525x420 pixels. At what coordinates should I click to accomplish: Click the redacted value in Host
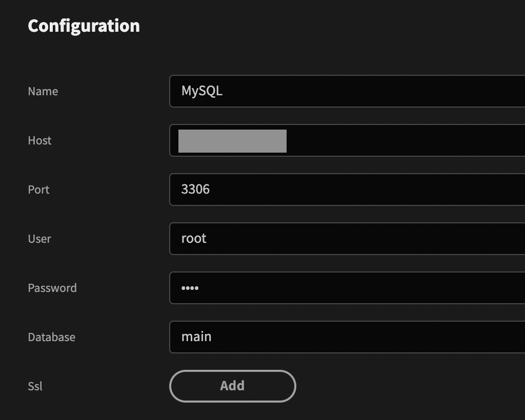pyautogui.click(x=232, y=140)
